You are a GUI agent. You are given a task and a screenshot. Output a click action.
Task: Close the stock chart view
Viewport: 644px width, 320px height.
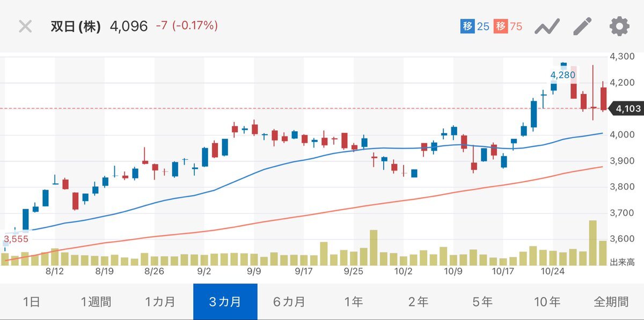coord(25,26)
